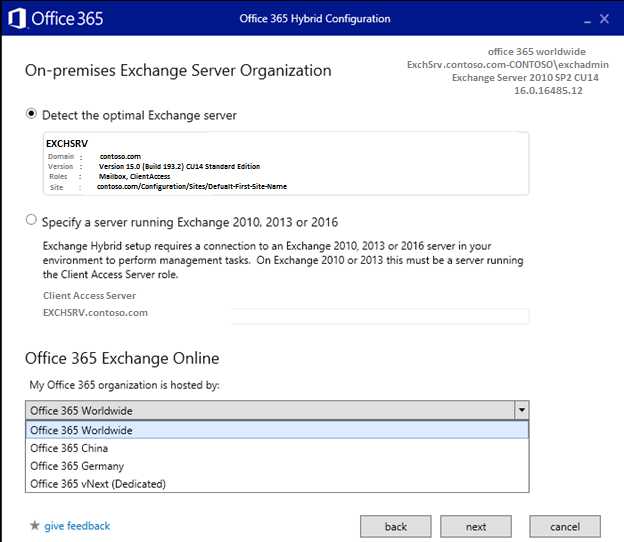Select Detect the optimal Exchange server
This screenshot has width=624, height=542.
(x=31, y=114)
